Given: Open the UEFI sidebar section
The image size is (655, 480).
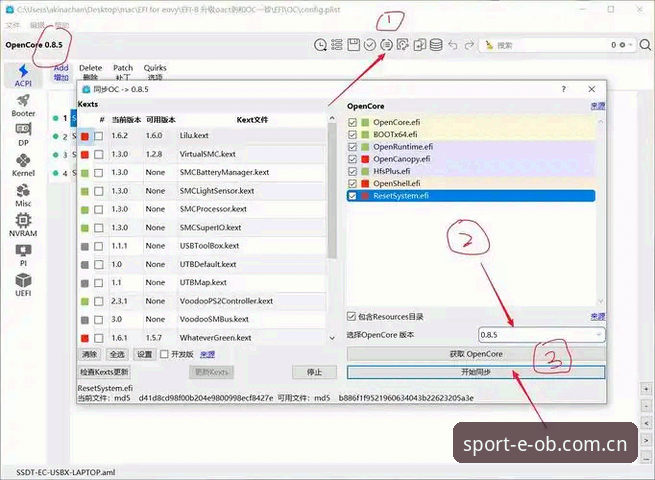Looking at the screenshot, I should click(x=23, y=284).
